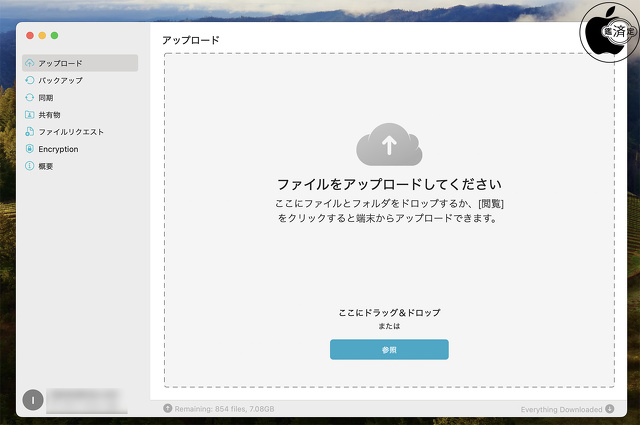Open the アップロード sidebar section
640x425 pixels.
coord(80,63)
